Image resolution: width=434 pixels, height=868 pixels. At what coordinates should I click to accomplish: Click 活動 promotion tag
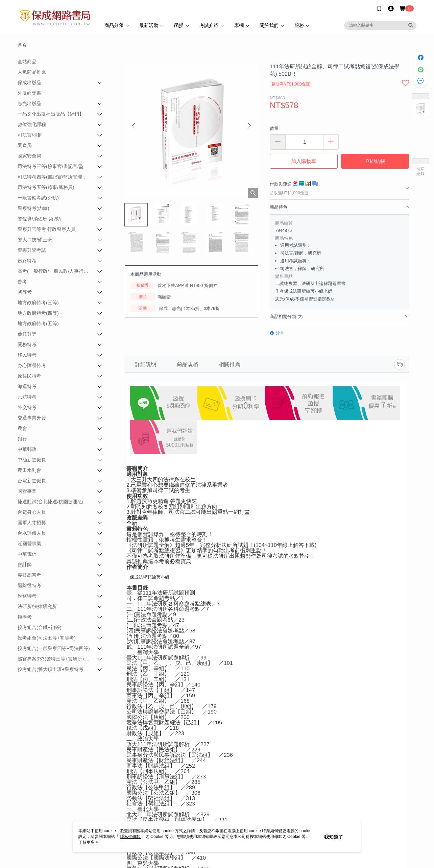coord(143,308)
